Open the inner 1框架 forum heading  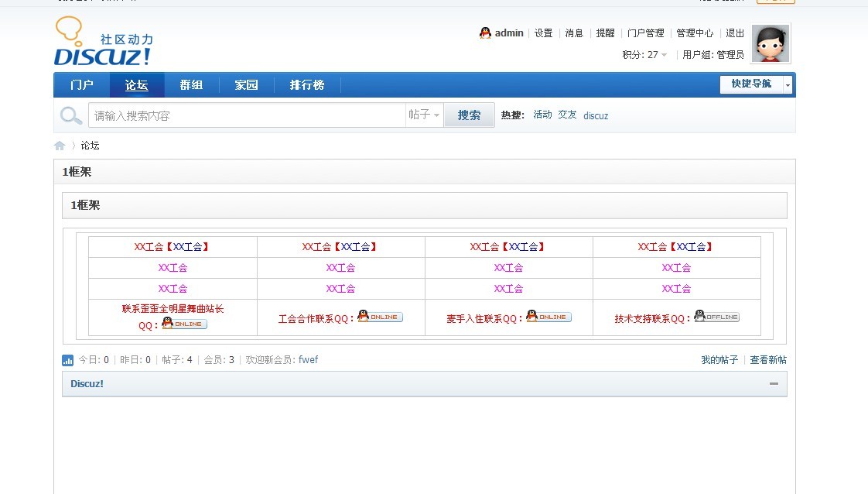(x=85, y=205)
